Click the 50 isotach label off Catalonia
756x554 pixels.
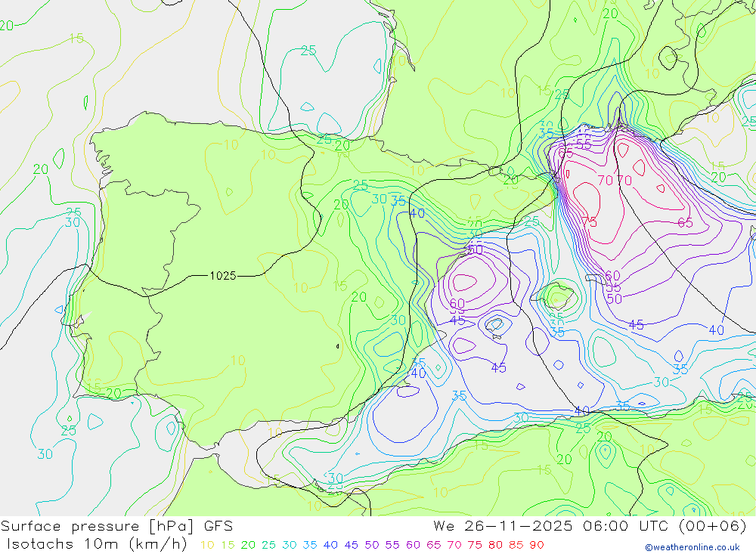(476, 249)
